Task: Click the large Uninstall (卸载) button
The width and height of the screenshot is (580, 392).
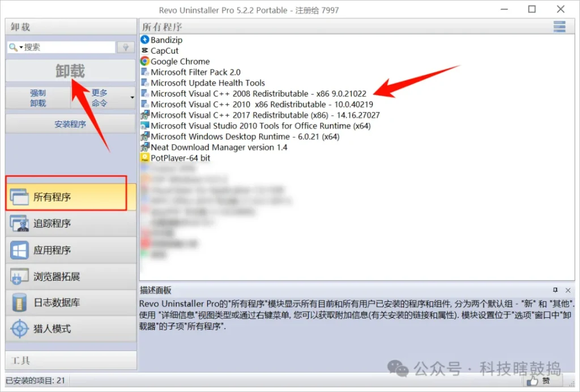Action: tap(70, 71)
